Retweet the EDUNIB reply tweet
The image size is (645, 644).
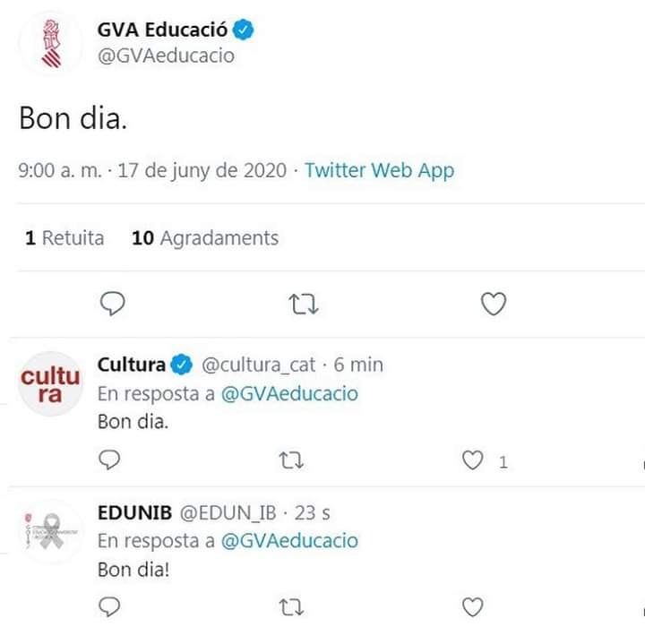pos(292,608)
